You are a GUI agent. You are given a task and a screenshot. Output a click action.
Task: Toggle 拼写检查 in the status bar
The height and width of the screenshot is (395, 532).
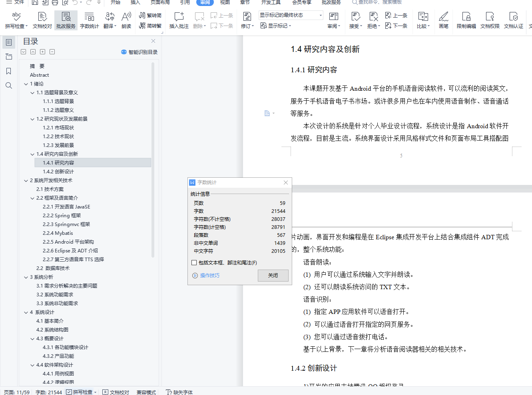81,392
